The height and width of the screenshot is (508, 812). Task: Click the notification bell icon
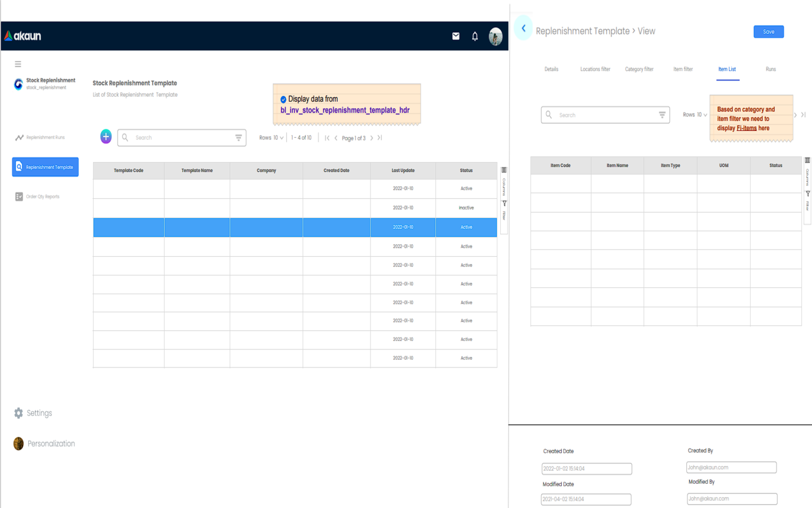pos(475,36)
